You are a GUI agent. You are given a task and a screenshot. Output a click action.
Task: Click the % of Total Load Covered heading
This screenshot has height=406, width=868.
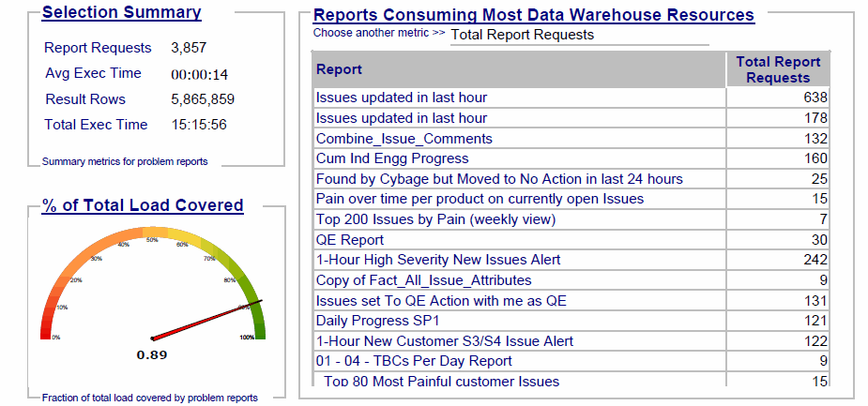click(143, 205)
